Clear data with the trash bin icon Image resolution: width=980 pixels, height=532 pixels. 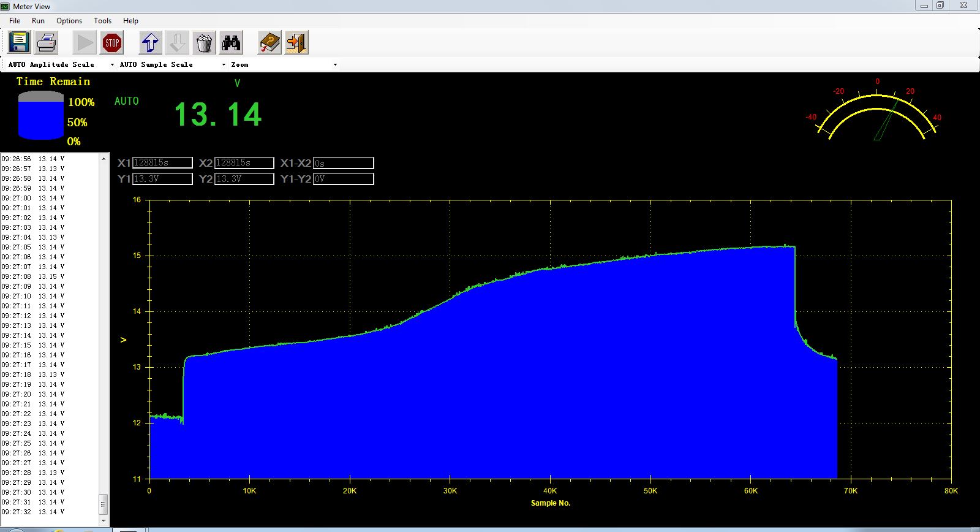click(x=204, y=43)
